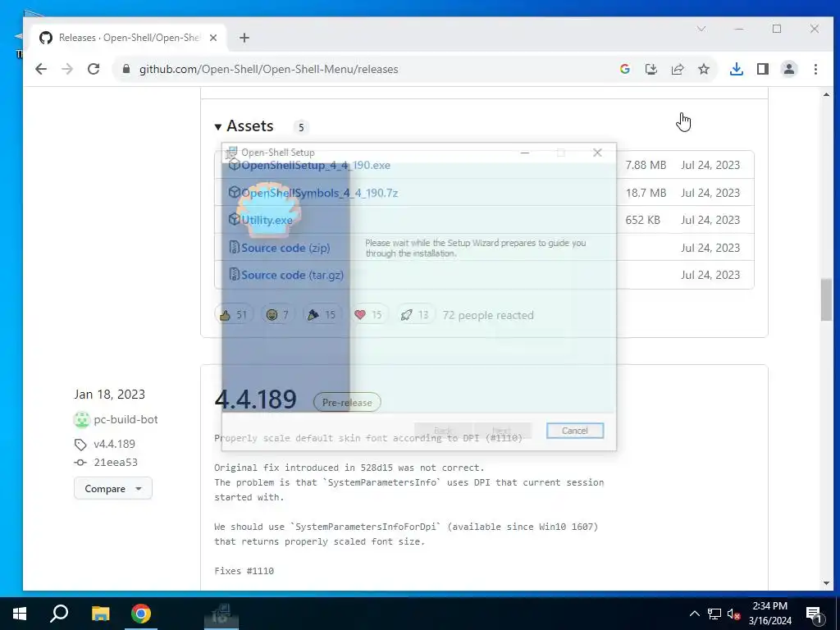Open commit 21eea53 link
Image resolution: width=840 pixels, height=630 pixels.
[x=116, y=463]
